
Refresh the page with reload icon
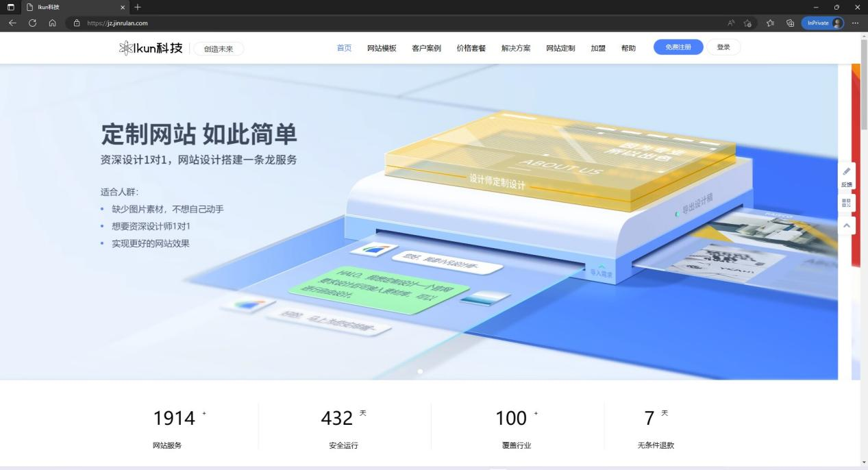coord(32,23)
